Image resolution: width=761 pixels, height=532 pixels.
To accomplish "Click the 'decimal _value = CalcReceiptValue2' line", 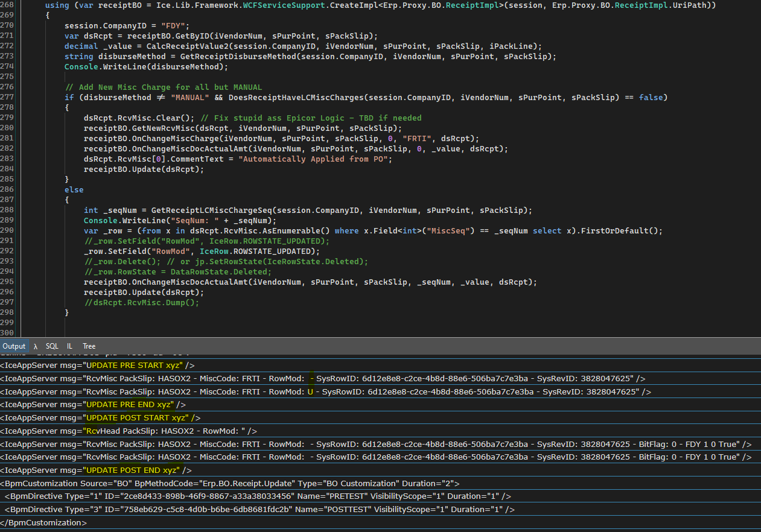I will [x=304, y=46].
